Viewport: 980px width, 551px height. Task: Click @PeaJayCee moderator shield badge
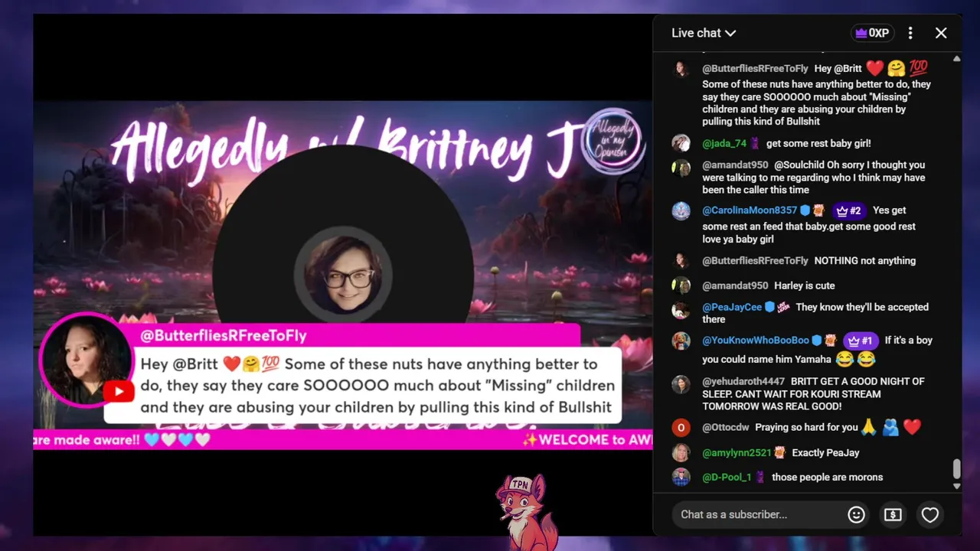pyautogui.click(x=769, y=307)
